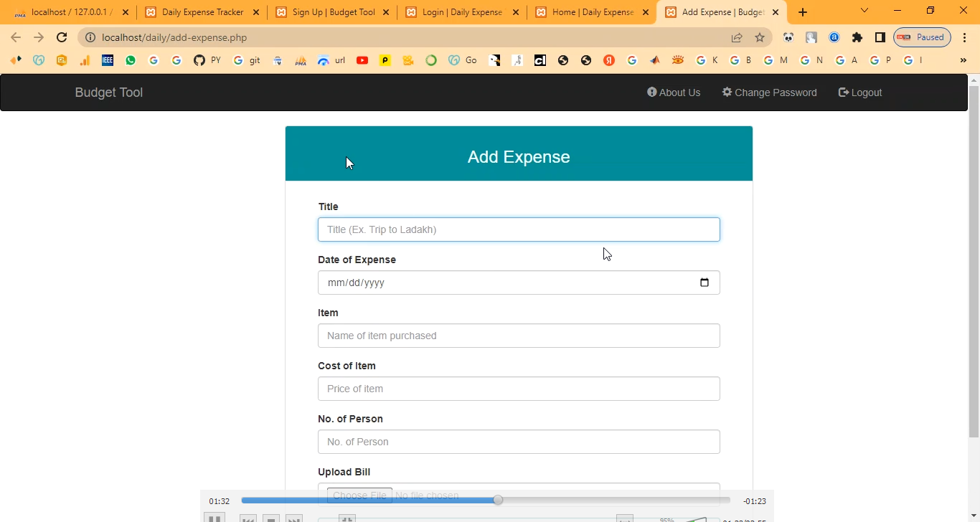Viewport: 980px width, 522px height.
Task: Open a new browser tab
Action: tap(803, 12)
